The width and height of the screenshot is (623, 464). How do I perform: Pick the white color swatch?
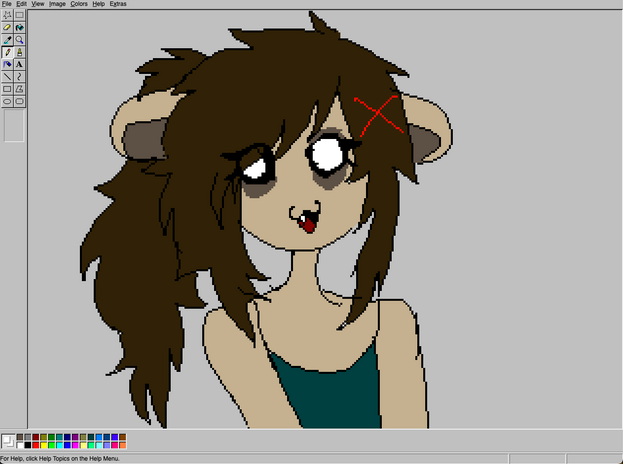(x=20, y=445)
